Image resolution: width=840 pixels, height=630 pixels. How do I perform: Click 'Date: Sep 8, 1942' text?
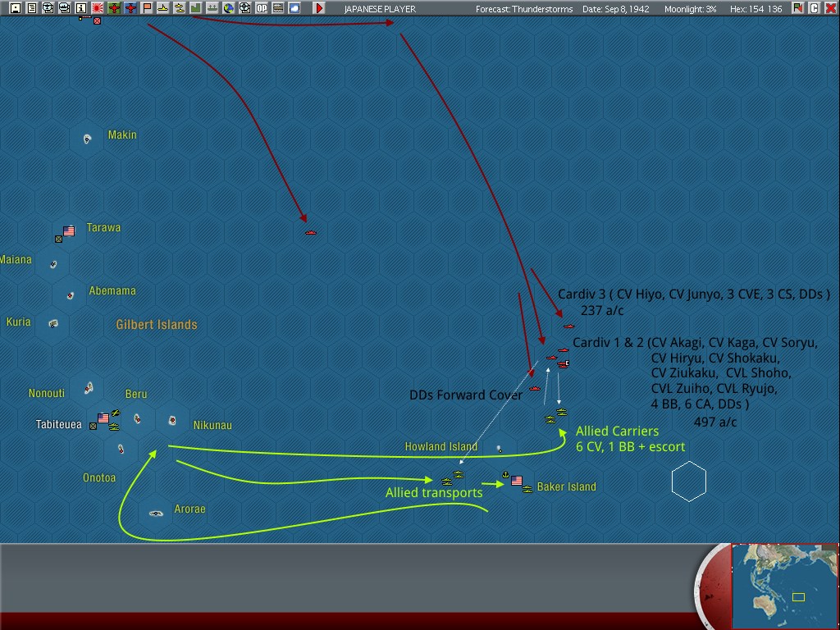point(615,9)
